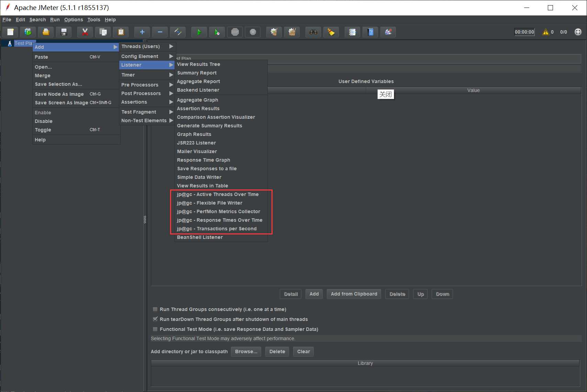Open the Function Helper dialog icon
Image resolution: width=587 pixels, height=392 pixels.
pyautogui.click(x=352, y=32)
